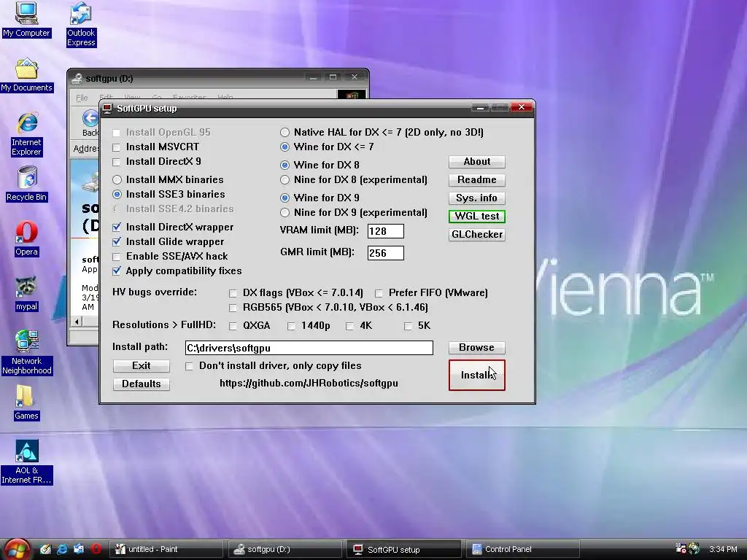747x560 pixels.
Task: Click the SoftGPU setup title bar icon
Action: 108,109
